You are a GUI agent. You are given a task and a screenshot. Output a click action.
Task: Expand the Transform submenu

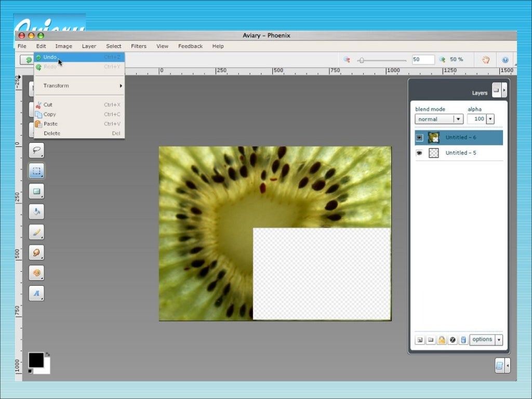pyautogui.click(x=79, y=86)
